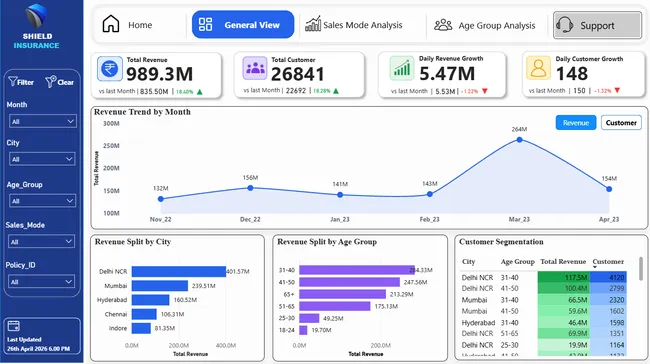Switch to Sales Mode Analysis tab

click(x=362, y=25)
